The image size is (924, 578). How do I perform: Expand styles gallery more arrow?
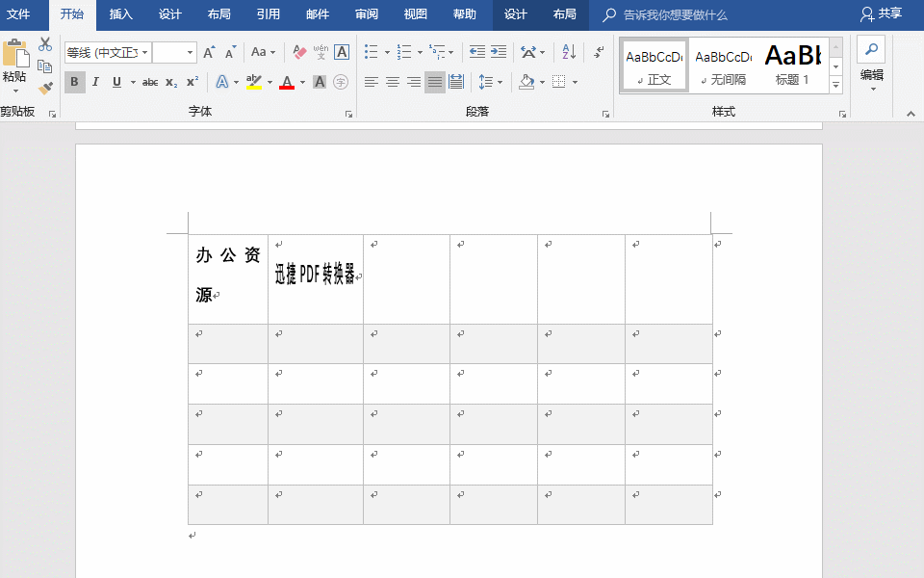[x=835, y=86]
